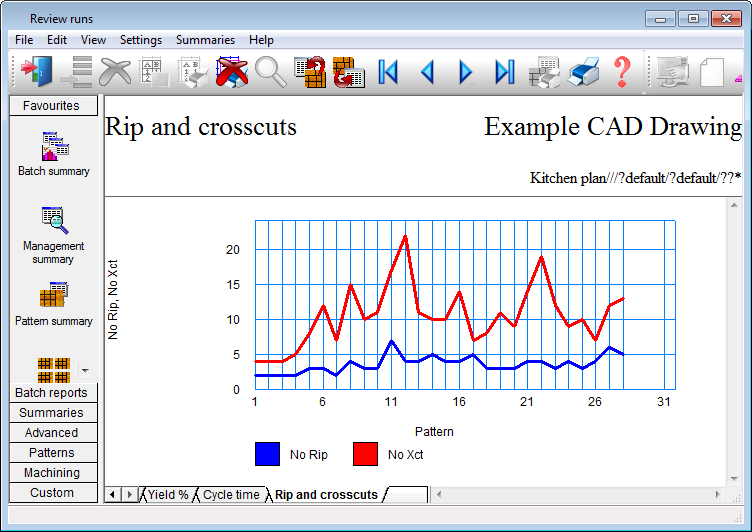Open Pattern summary in Favourites
Screen dimensions: 752x532
pos(54,304)
